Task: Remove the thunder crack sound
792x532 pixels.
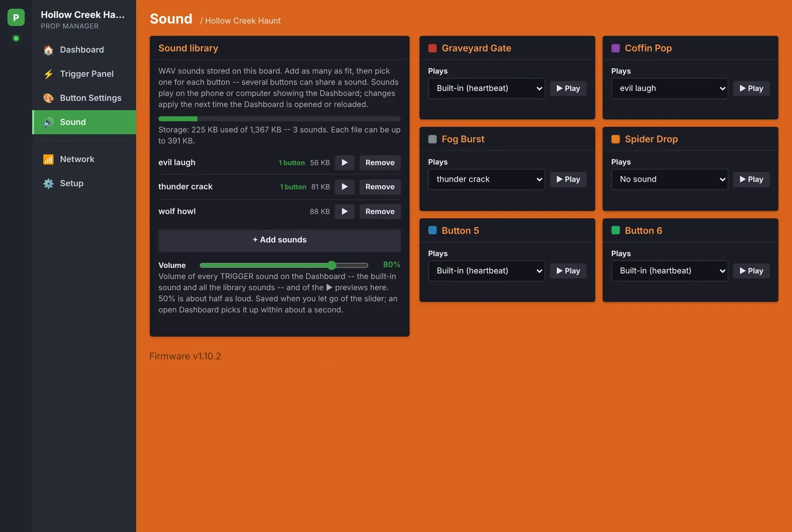Action: tap(380, 187)
